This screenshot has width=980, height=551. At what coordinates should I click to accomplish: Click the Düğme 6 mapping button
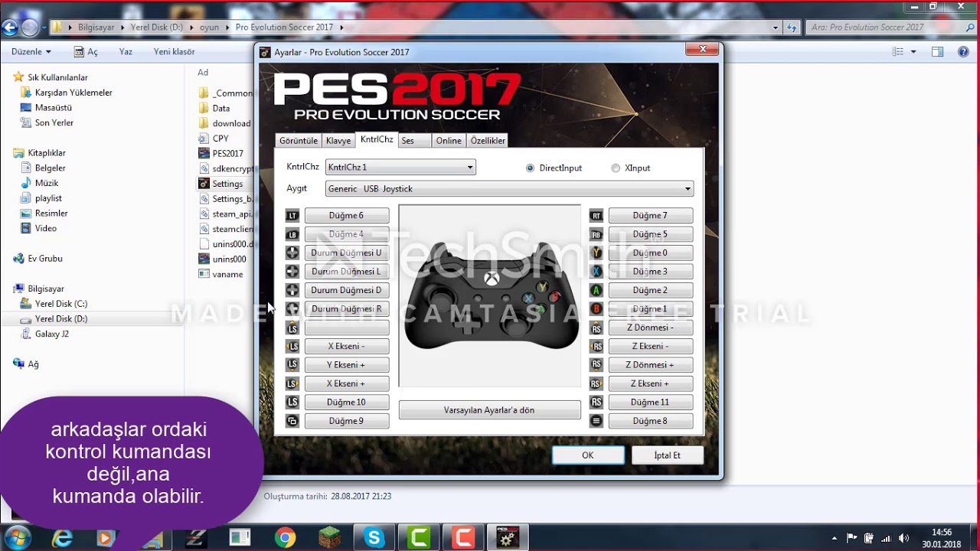[347, 216]
